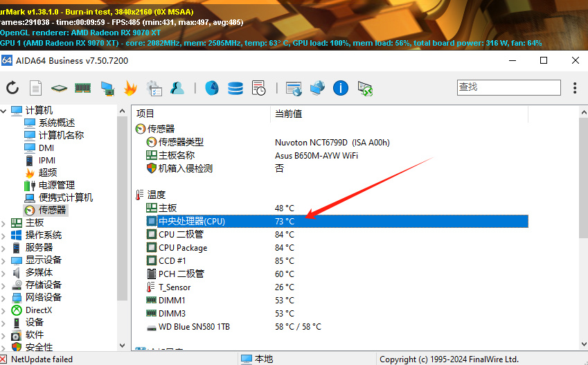Expand the 主板 tree node
The height and width of the screenshot is (365, 588).
pyautogui.click(x=3, y=224)
